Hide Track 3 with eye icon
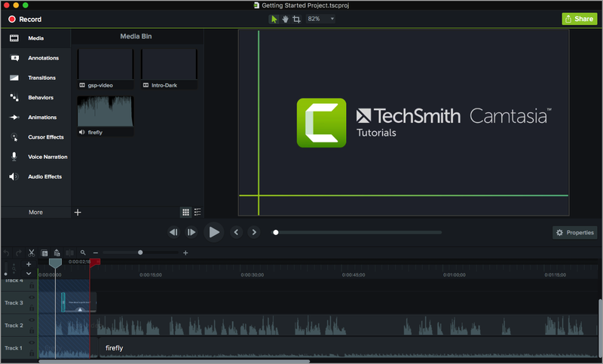The width and height of the screenshot is (603, 364). (x=32, y=298)
